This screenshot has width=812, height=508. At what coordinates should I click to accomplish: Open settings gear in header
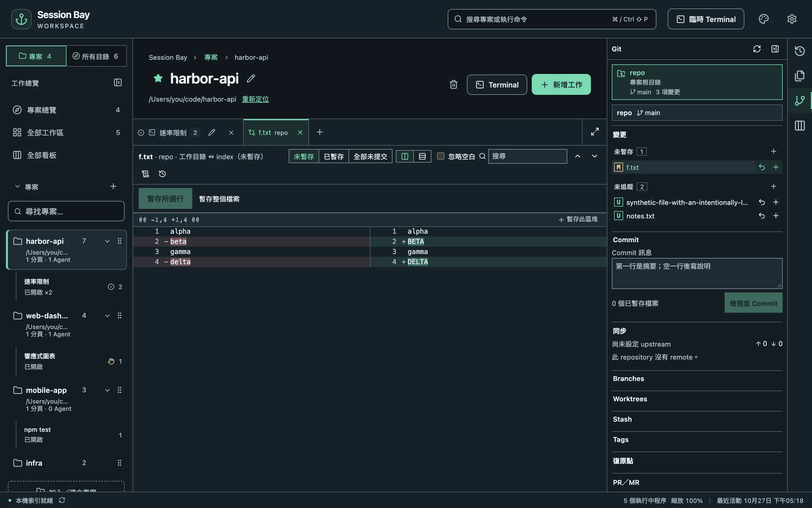[791, 19]
